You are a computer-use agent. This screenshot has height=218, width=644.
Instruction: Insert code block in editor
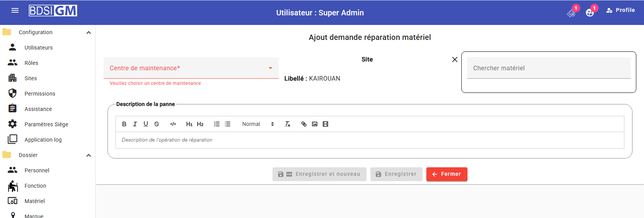(173, 124)
